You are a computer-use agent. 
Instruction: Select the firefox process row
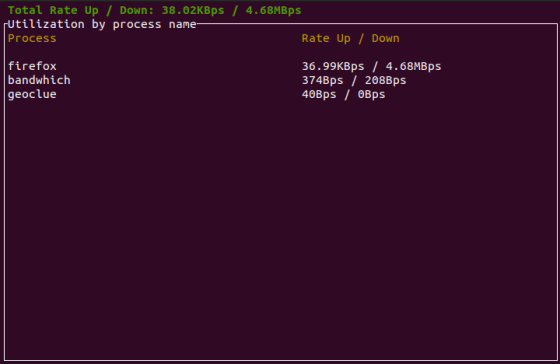coord(225,66)
